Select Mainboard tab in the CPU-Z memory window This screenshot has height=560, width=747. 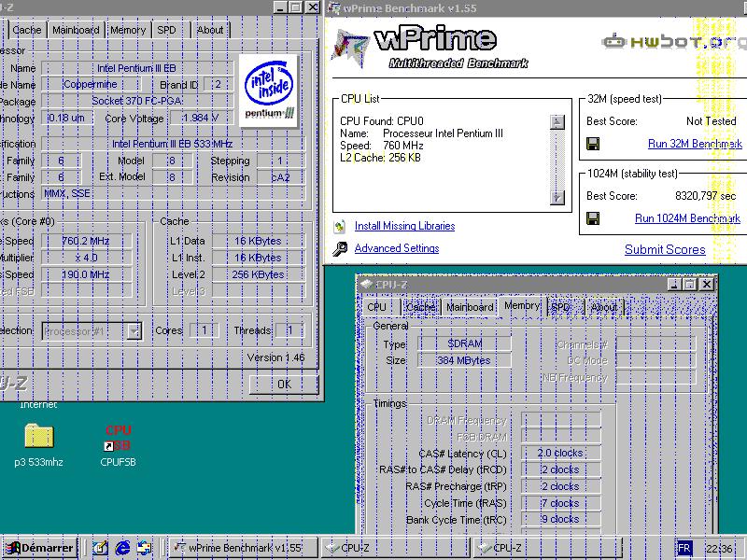pyautogui.click(x=470, y=307)
